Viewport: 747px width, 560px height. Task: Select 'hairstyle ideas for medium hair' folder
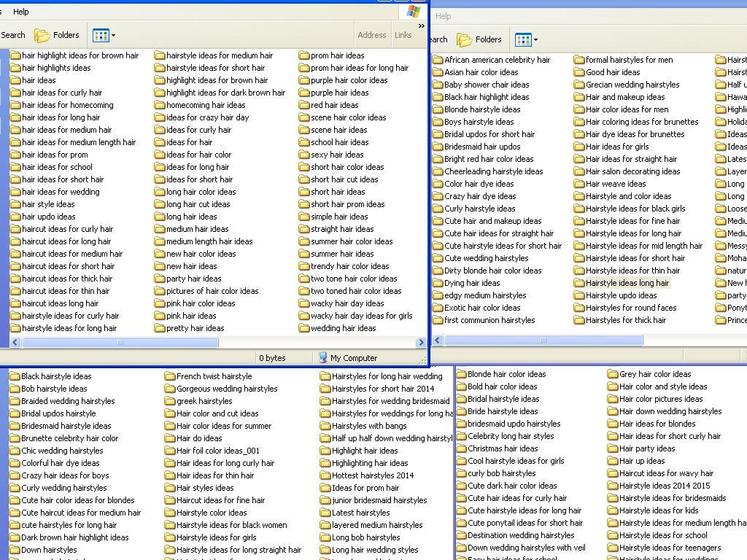214,55
